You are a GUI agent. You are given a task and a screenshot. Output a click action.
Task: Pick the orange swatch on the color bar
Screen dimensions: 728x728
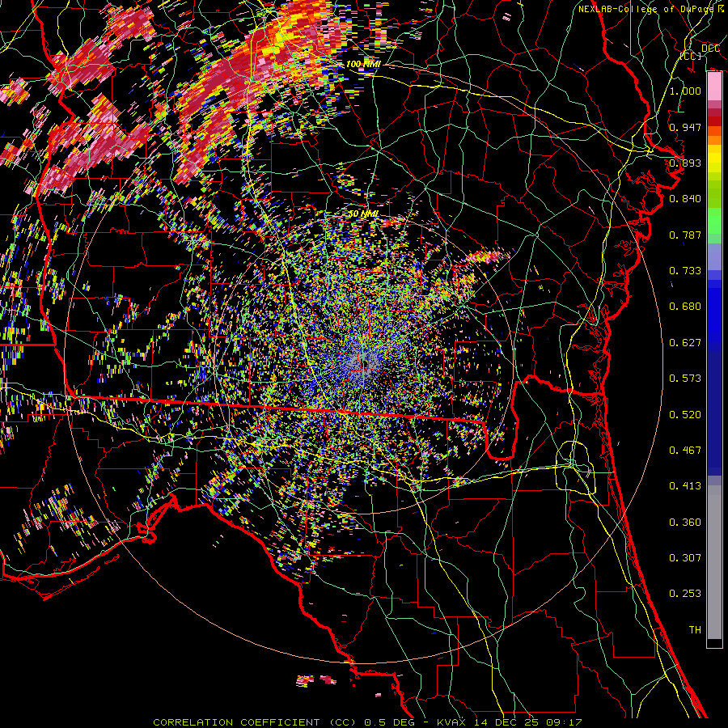(714, 140)
